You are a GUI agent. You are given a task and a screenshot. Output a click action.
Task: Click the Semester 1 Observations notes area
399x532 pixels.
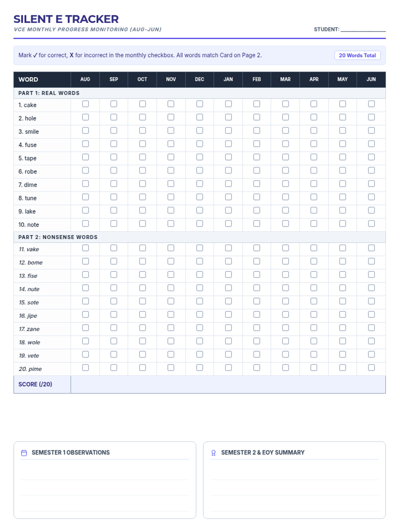[105, 487]
